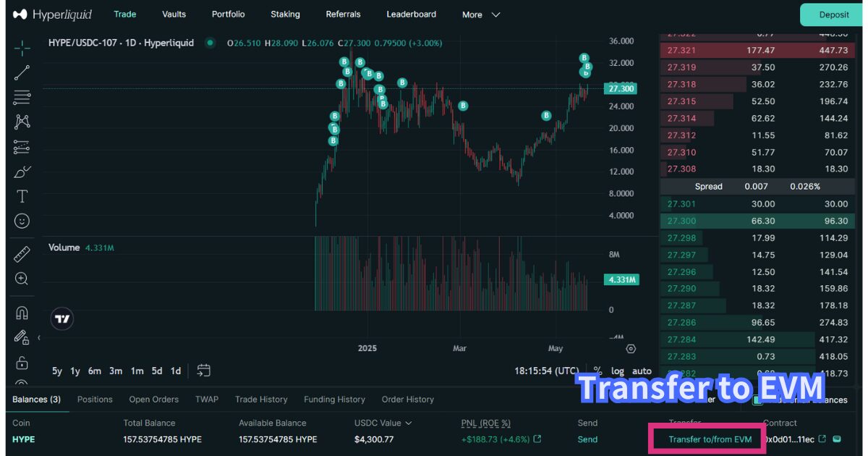Select the ruler measure tool

click(22, 254)
